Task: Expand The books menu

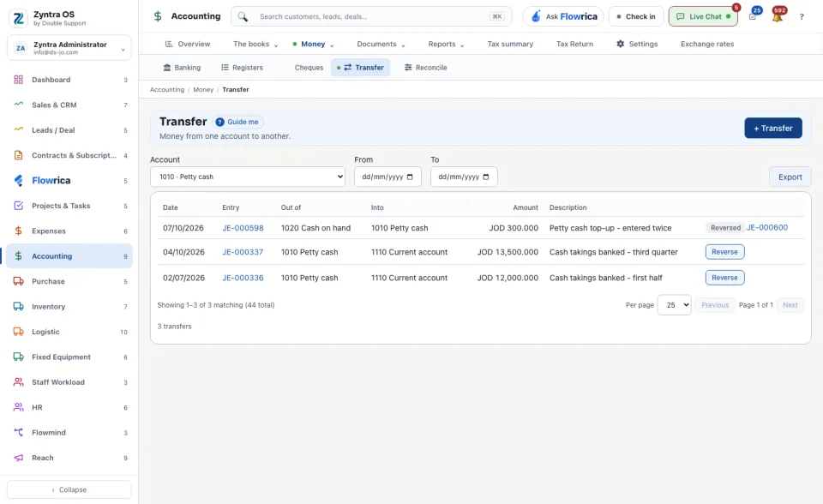Action: tap(255, 44)
